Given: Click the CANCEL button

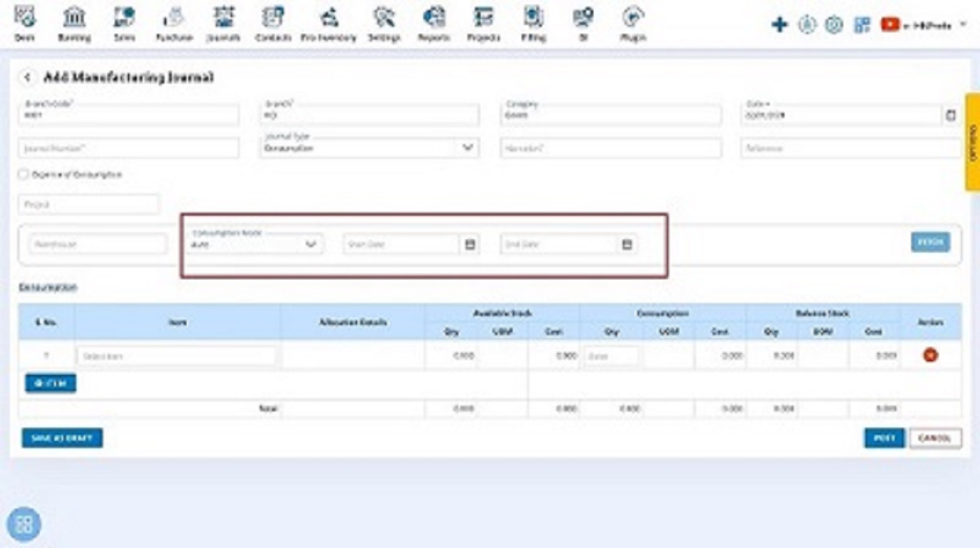Looking at the screenshot, I should pos(935,438).
